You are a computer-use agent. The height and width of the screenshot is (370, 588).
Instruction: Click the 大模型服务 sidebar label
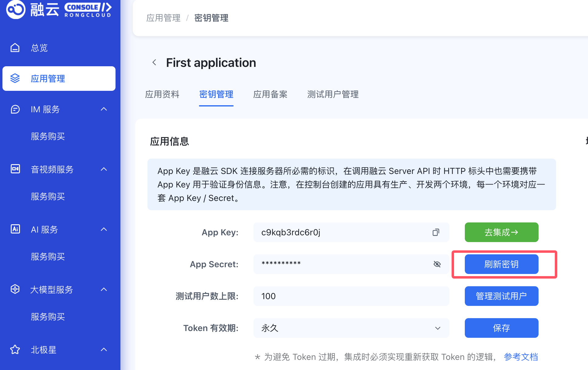click(x=52, y=289)
